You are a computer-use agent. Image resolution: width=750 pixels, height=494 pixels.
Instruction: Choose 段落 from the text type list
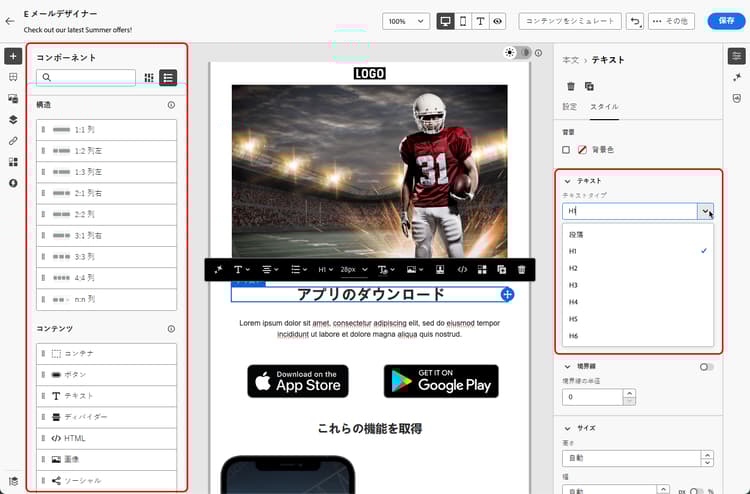(x=638, y=235)
